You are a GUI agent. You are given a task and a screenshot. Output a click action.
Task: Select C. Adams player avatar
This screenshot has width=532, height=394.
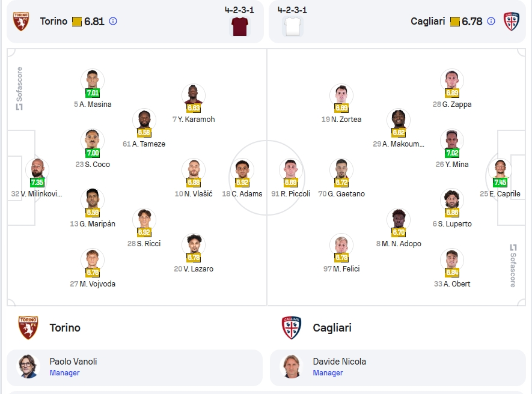[242, 169]
